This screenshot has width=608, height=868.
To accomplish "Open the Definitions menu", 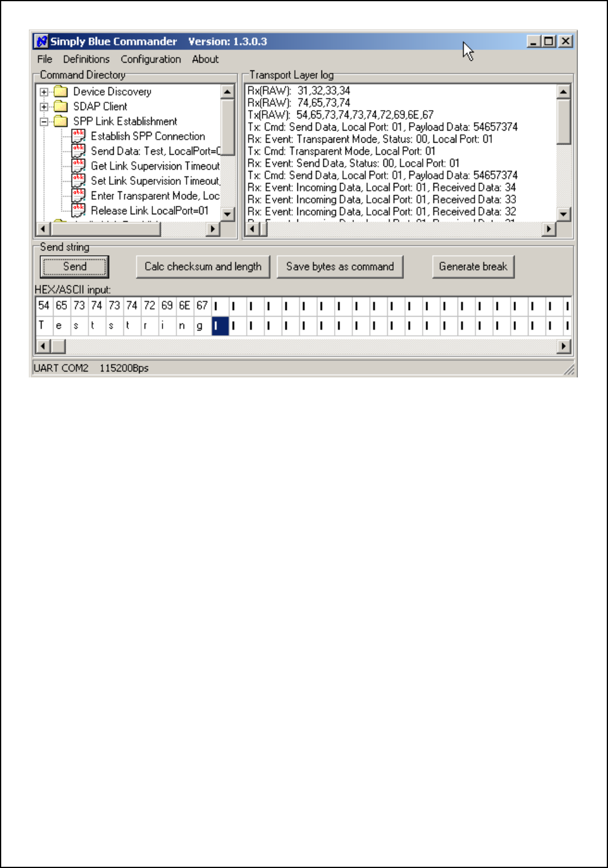I will click(86, 59).
